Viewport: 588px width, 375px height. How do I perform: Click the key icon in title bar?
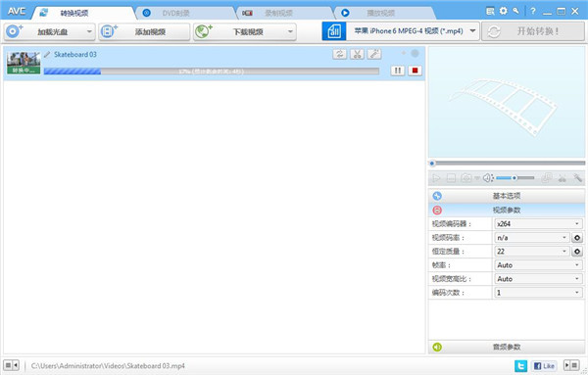point(516,11)
